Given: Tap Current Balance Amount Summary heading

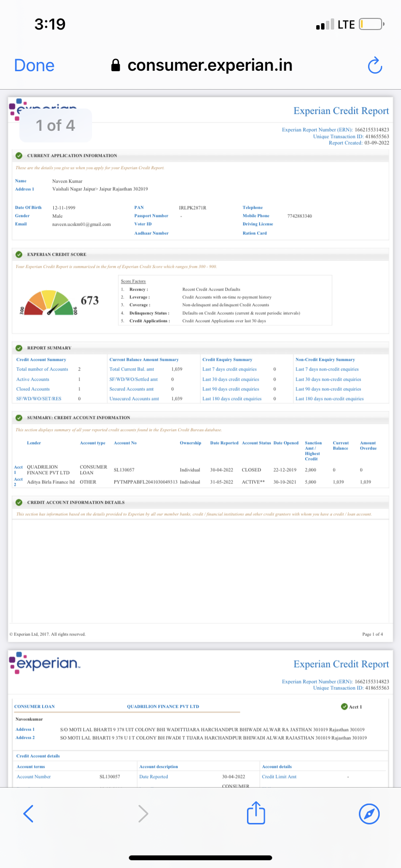Looking at the screenshot, I should coord(144,359).
